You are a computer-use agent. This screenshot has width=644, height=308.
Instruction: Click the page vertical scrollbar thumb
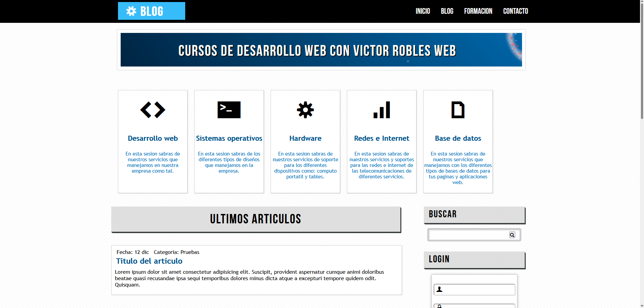[x=642, y=61]
